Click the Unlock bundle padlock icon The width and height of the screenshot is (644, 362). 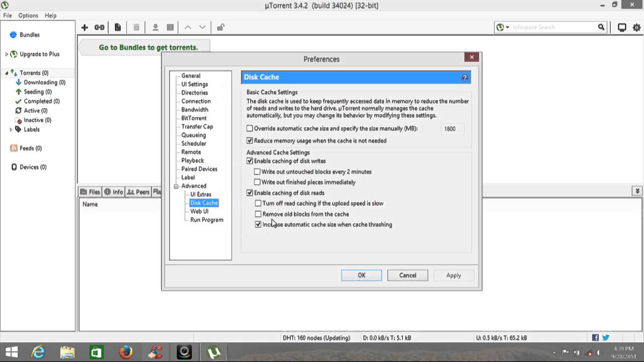click(x=220, y=27)
